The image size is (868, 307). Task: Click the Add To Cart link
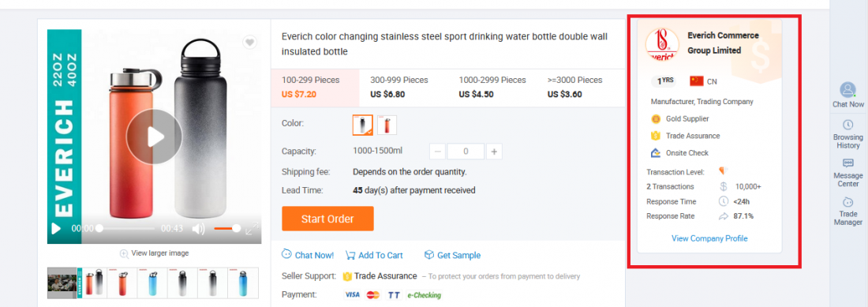pos(374,255)
